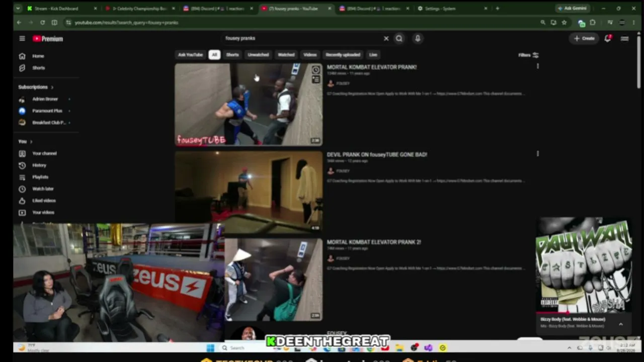Click the channel avatar under Devil Prank video
644x362 pixels.
pos(331,171)
